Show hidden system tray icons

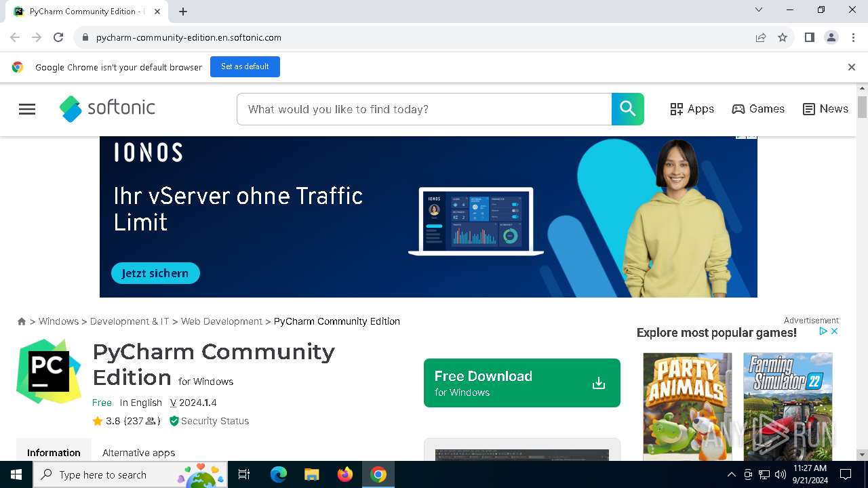tap(731, 474)
